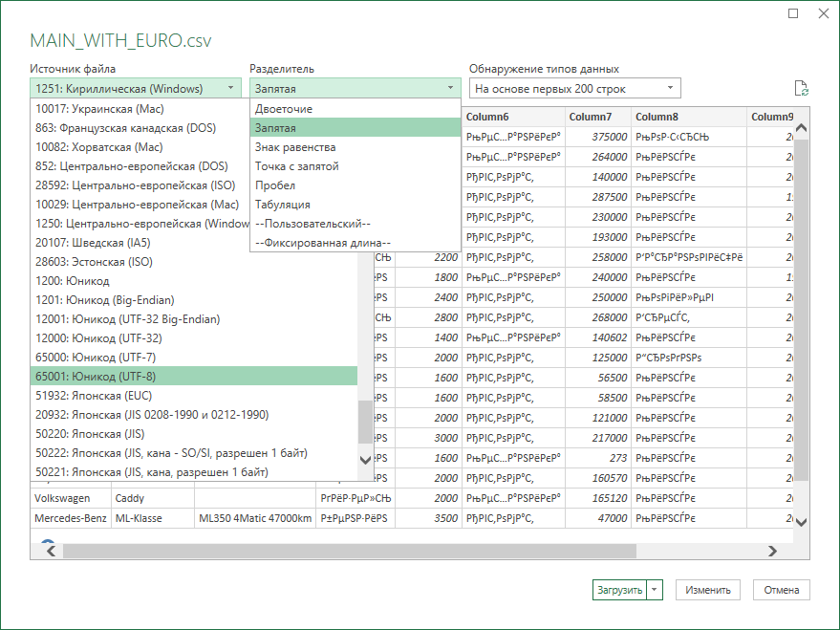Select 65000: Юникод (UTF-7) encoding
Viewport: 840px width, 630px height.
point(194,358)
